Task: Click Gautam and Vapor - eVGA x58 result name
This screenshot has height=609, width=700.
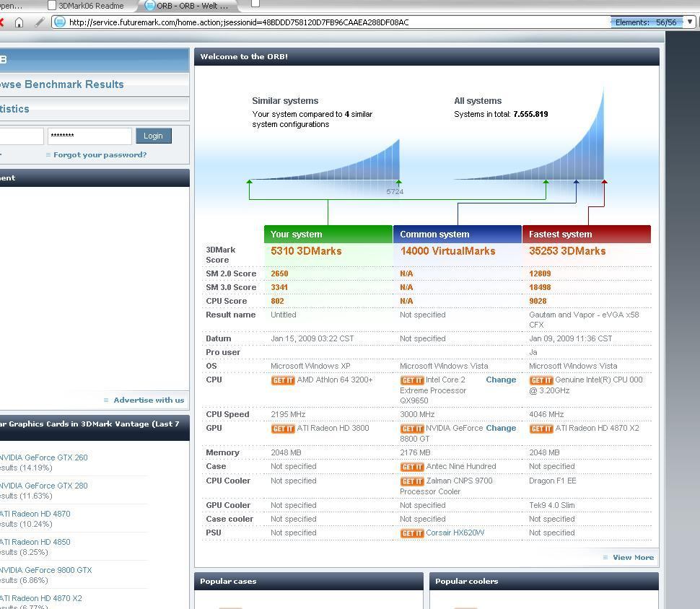Action: [x=584, y=320]
